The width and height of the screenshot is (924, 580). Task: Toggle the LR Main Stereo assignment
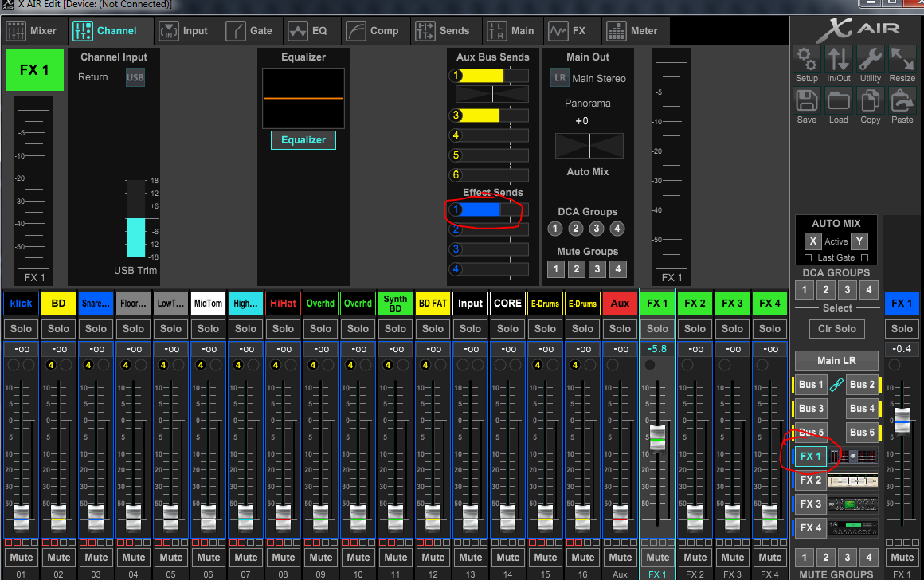560,78
